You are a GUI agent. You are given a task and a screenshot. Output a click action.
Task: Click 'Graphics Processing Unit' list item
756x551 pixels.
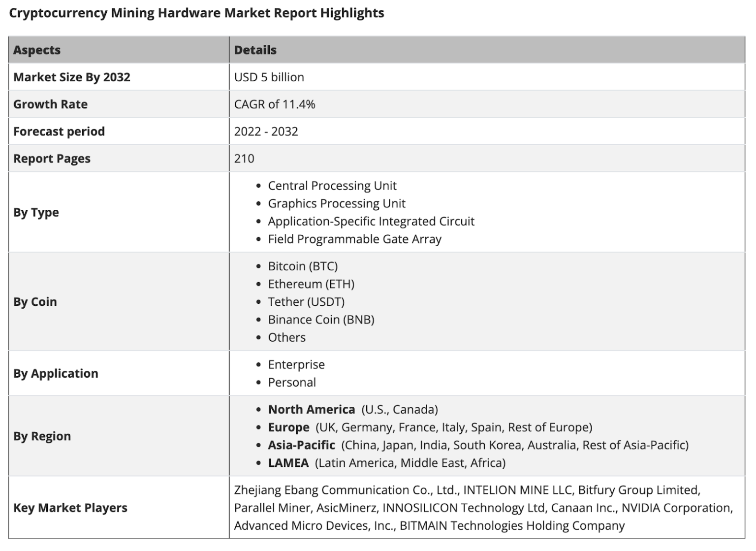pos(337,203)
